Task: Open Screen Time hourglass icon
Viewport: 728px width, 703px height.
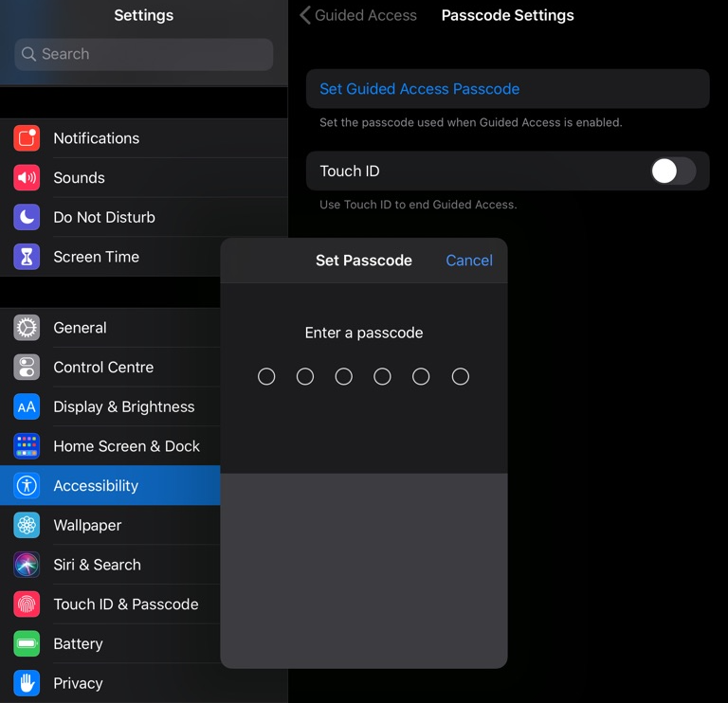Action: [27, 257]
